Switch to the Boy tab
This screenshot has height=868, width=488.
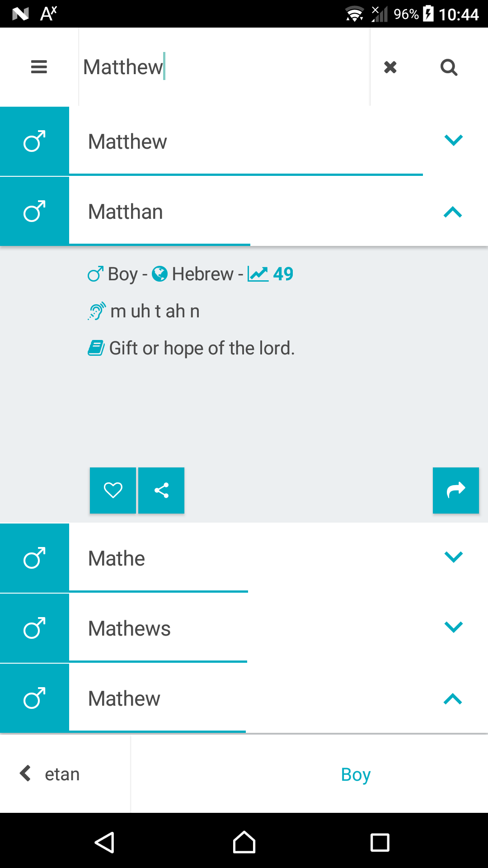click(356, 774)
